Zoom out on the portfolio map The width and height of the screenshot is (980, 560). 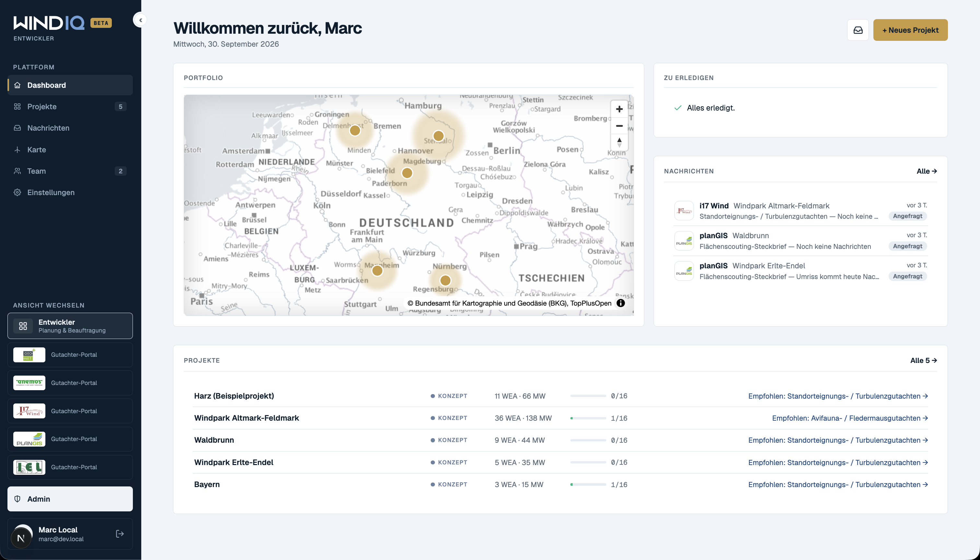point(619,126)
